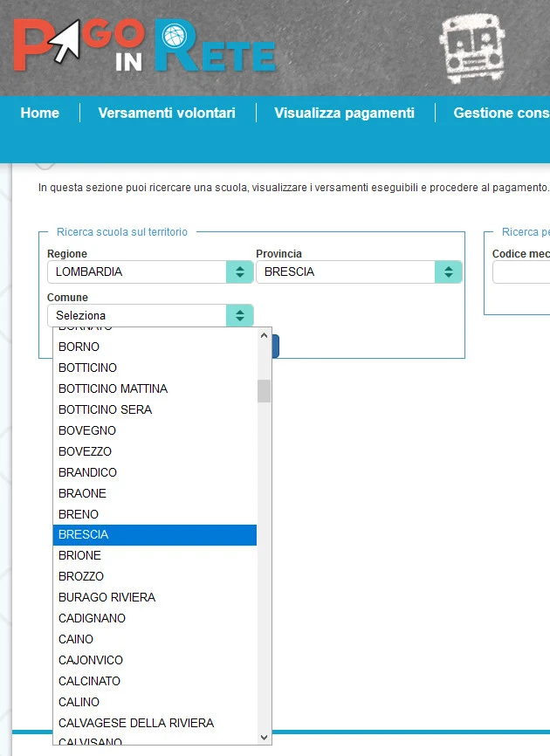Click the Codice meccanografico input field
550x756 pixels.
point(522,272)
